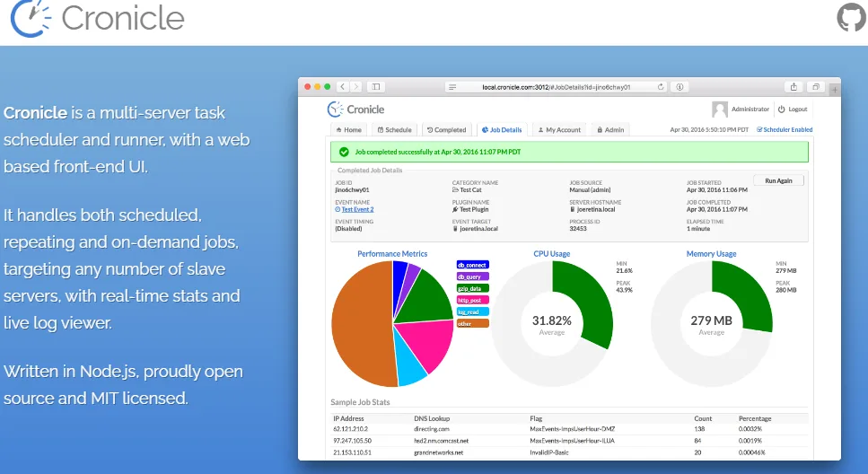868x474 pixels.
Task: Click the job ID 'jino6chwy01' value
Action: pos(352,190)
